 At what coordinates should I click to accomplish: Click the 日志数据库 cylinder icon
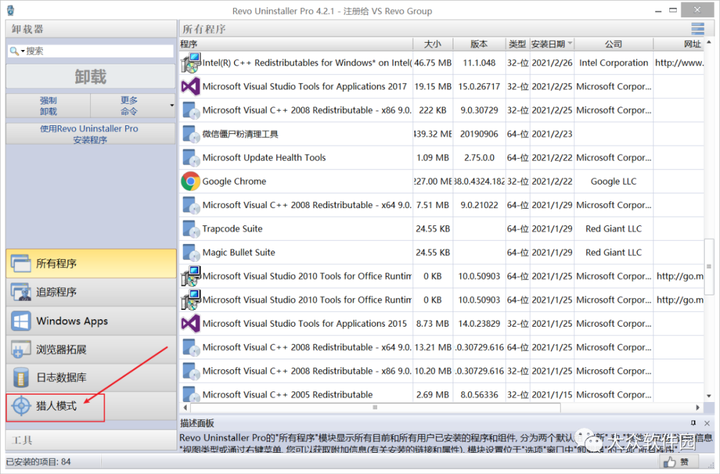(x=21, y=378)
